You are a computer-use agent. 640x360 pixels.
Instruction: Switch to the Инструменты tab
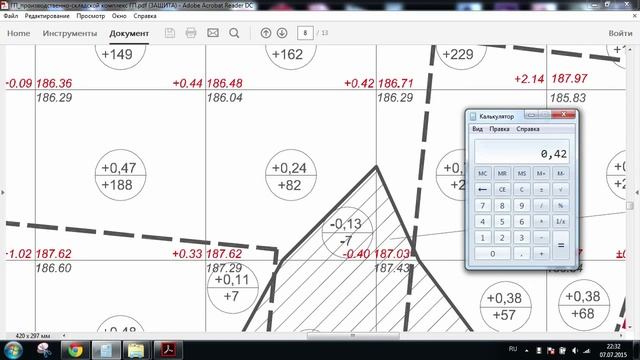click(70, 33)
